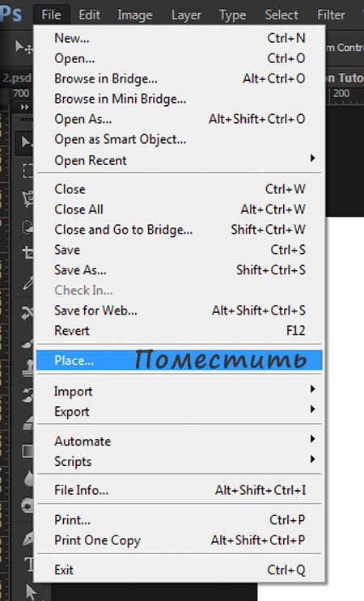This screenshot has width=364, height=601.
Task: Select the Pen tool
Action: tap(28, 539)
